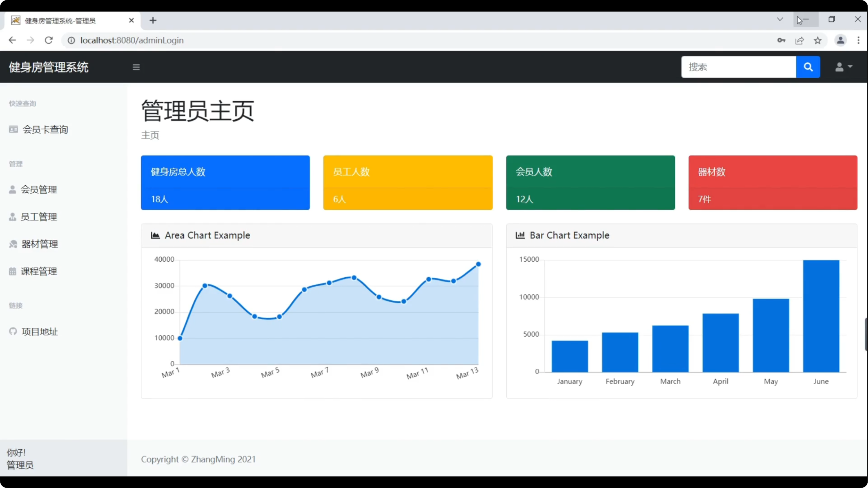Toggle sidebar with hamburger menu icon
The width and height of the screenshot is (868, 488).
(x=136, y=67)
